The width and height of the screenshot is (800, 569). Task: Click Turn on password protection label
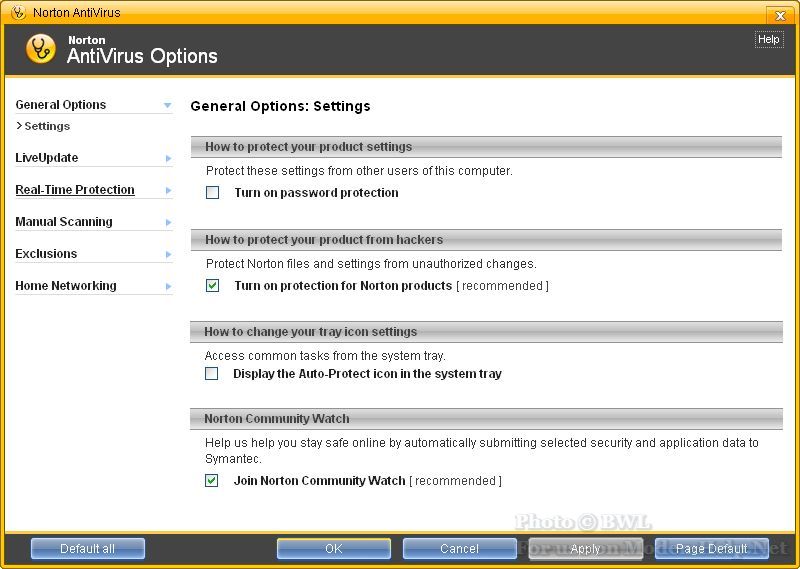click(316, 192)
